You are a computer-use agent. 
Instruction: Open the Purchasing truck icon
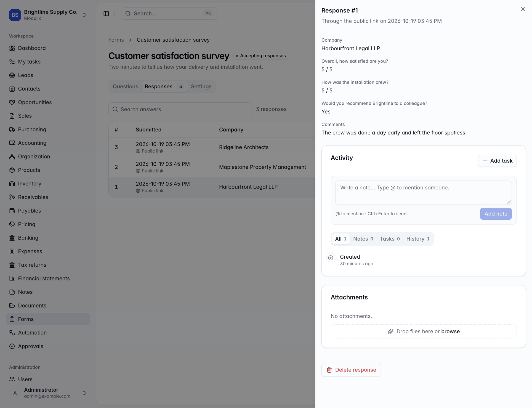[x=12, y=129]
